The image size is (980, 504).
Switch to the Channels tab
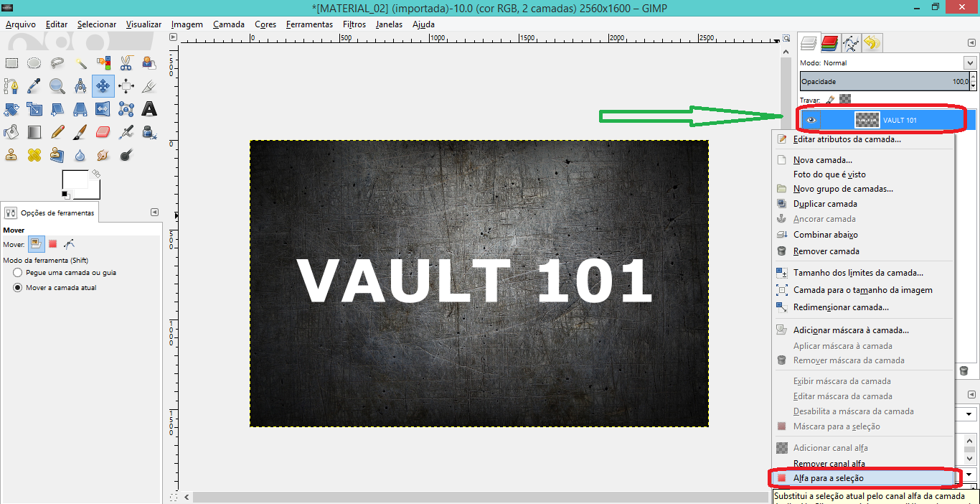(829, 43)
